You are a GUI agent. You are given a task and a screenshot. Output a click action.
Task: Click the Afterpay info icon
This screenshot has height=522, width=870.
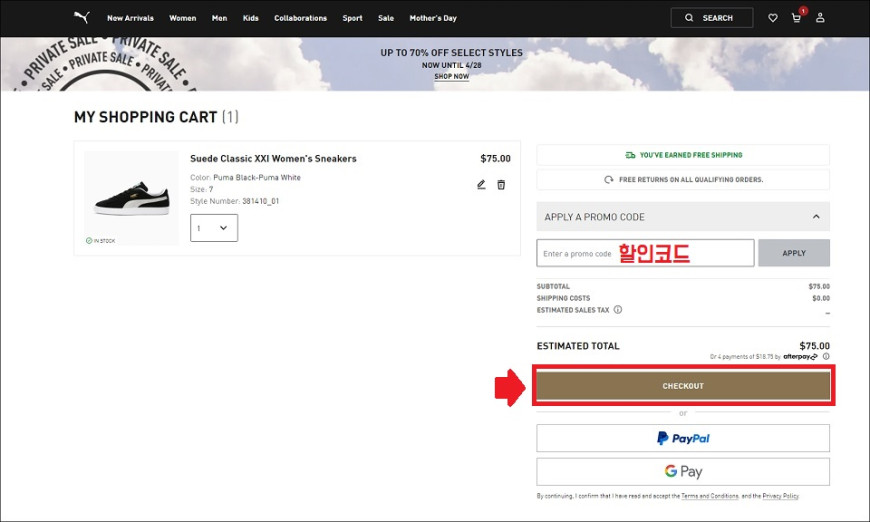point(826,357)
